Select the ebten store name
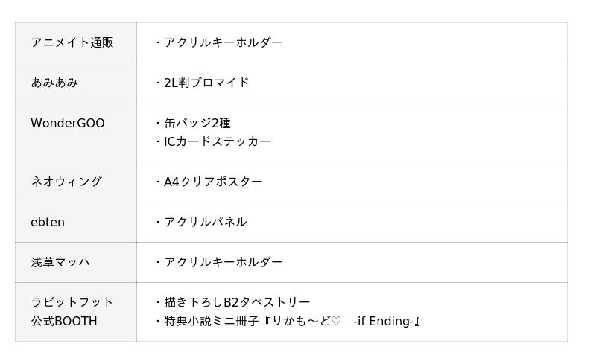 click(x=48, y=222)
